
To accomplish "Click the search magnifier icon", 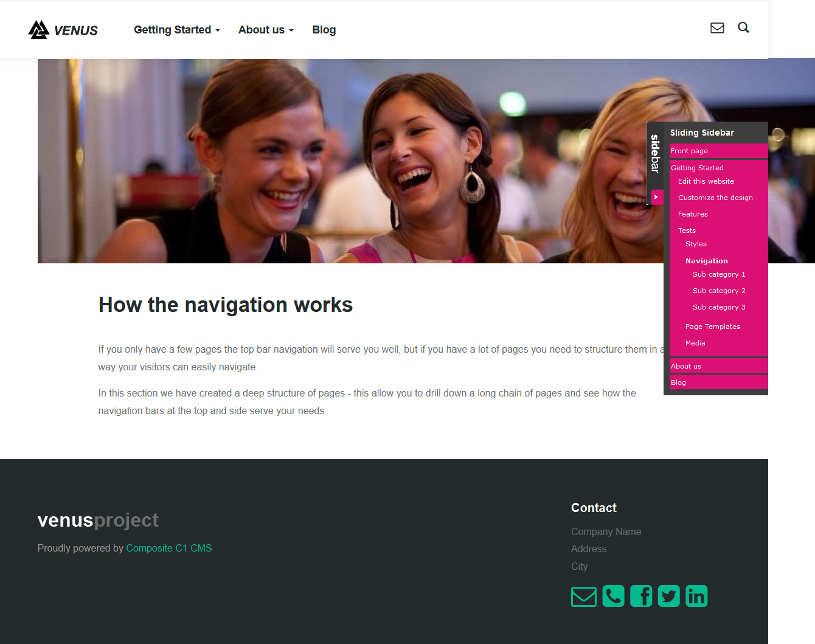I will 743,28.
